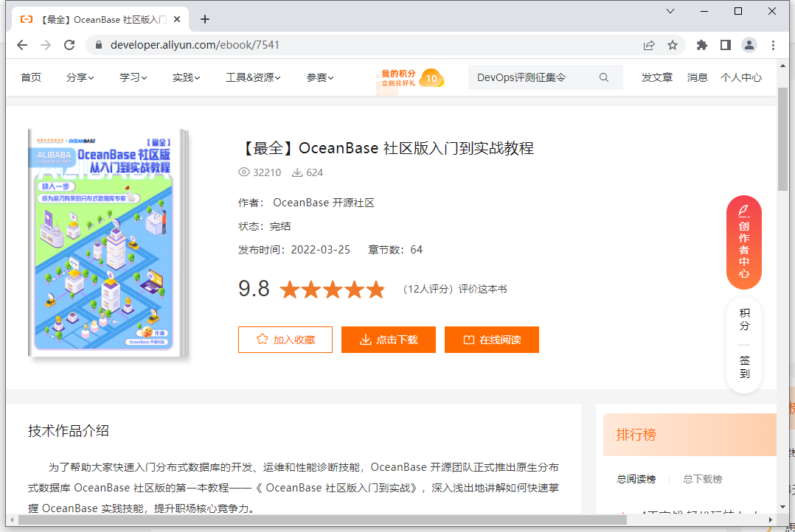The image size is (795, 532).
Task: Expand the 参赛 navigation dropdown
Action: [x=320, y=77]
